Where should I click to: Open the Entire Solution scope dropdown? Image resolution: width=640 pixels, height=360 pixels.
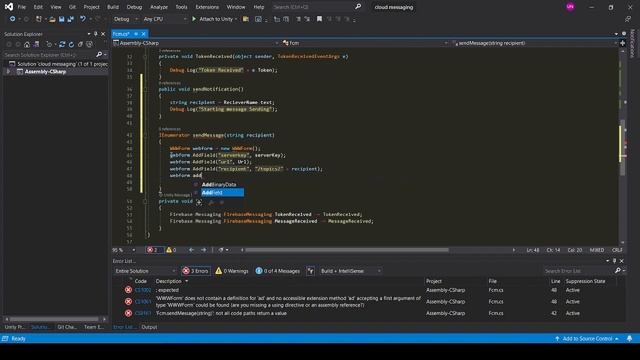(145, 271)
